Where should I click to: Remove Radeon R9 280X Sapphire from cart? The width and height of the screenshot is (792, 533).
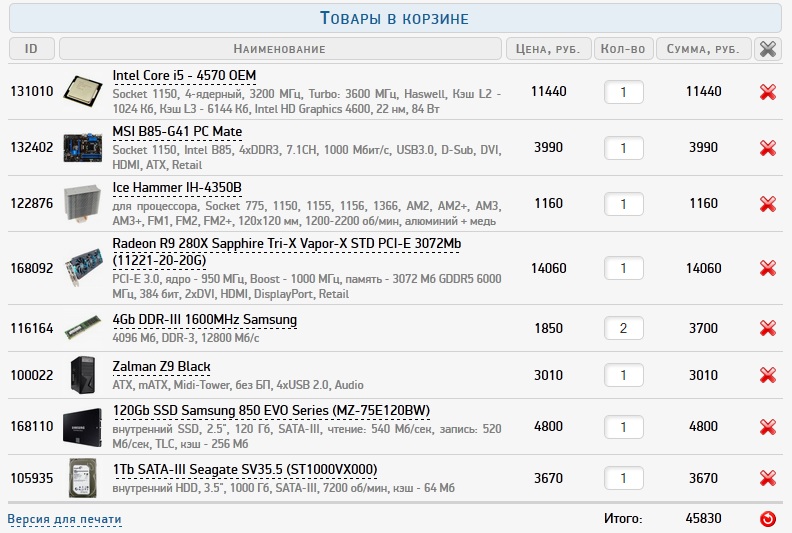click(767, 268)
